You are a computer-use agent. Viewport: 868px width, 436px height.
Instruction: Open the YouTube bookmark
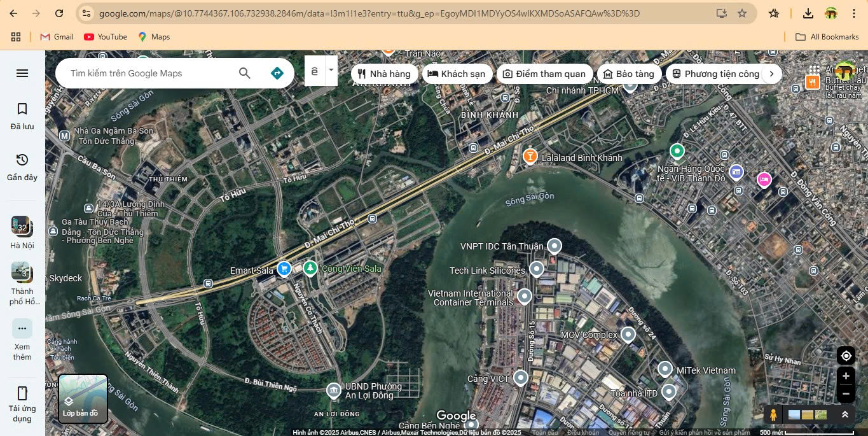pyautogui.click(x=106, y=37)
